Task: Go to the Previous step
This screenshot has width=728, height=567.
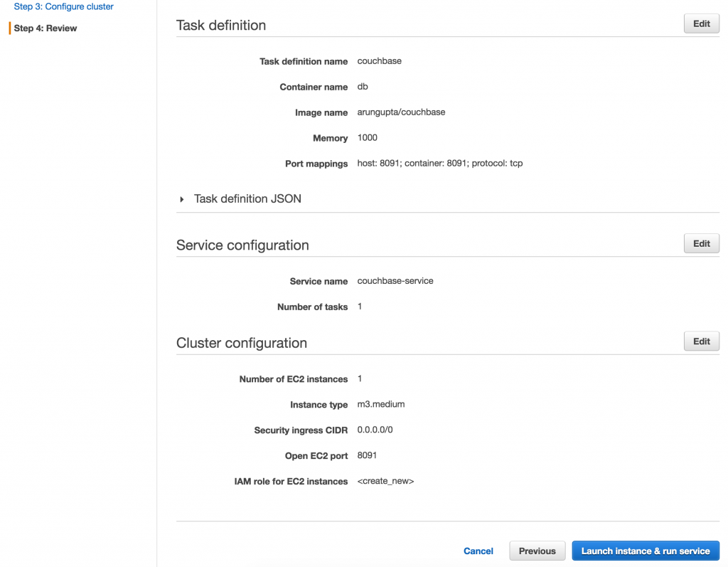Action: coord(537,551)
